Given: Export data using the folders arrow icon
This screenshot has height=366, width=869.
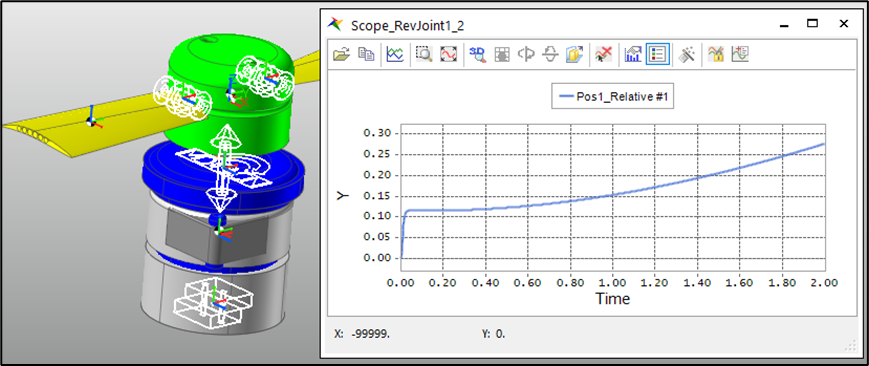Looking at the screenshot, I should (574, 54).
